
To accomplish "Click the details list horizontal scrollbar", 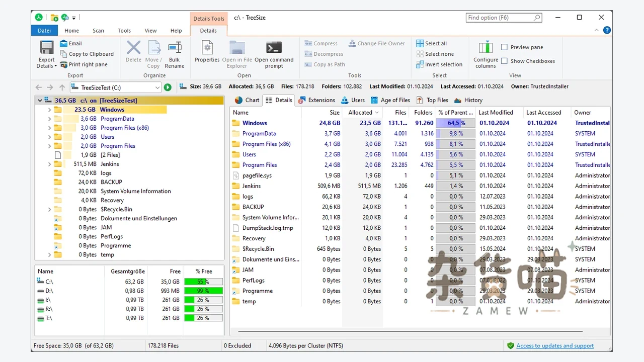I will [x=411, y=332].
